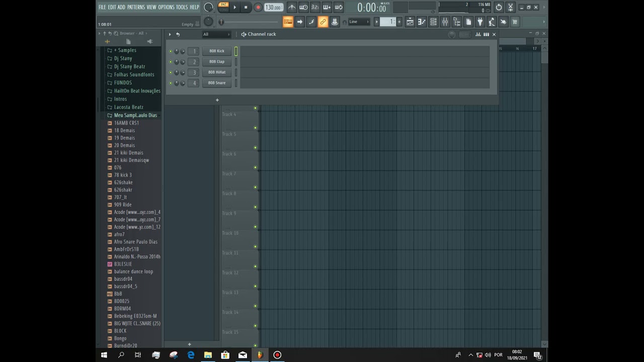Expand the + Samples folder
Image resolution: width=644 pixels, height=362 pixels.
[x=125, y=50]
